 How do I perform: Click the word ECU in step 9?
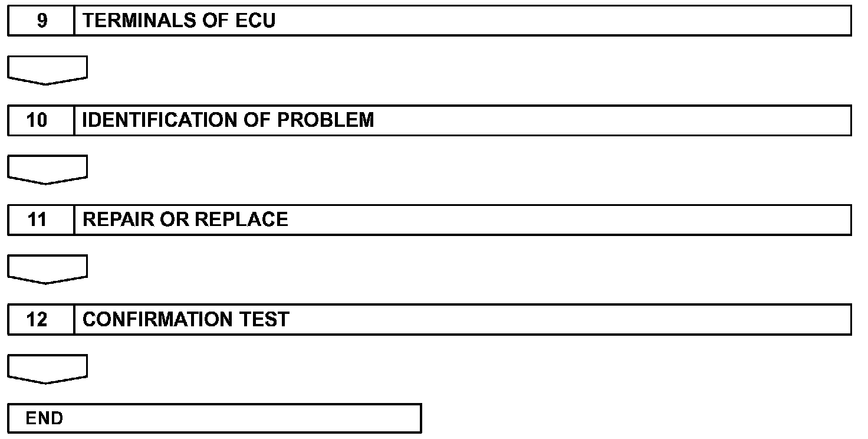tap(255, 21)
